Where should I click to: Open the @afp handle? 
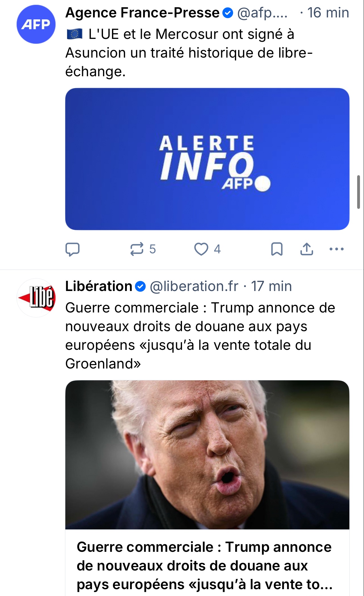tap(263, 13)
